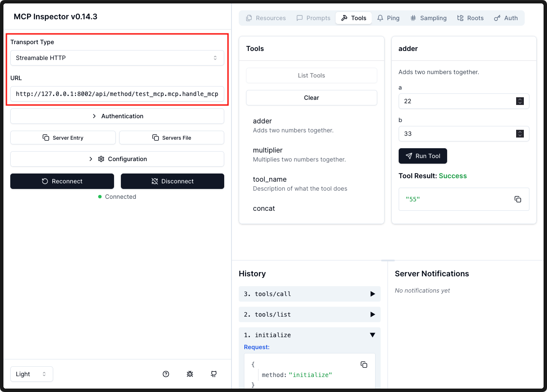Switch to the Sampling tab

click(x=428, y=18)
